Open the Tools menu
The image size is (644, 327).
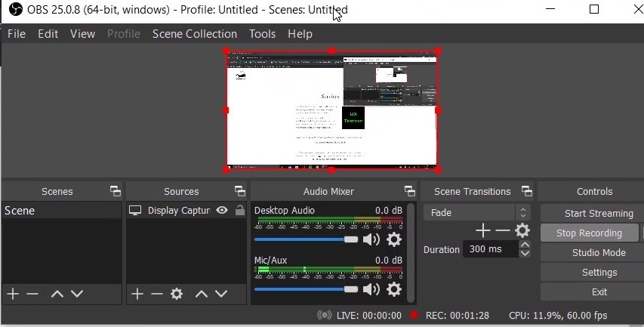pos(262,34)
